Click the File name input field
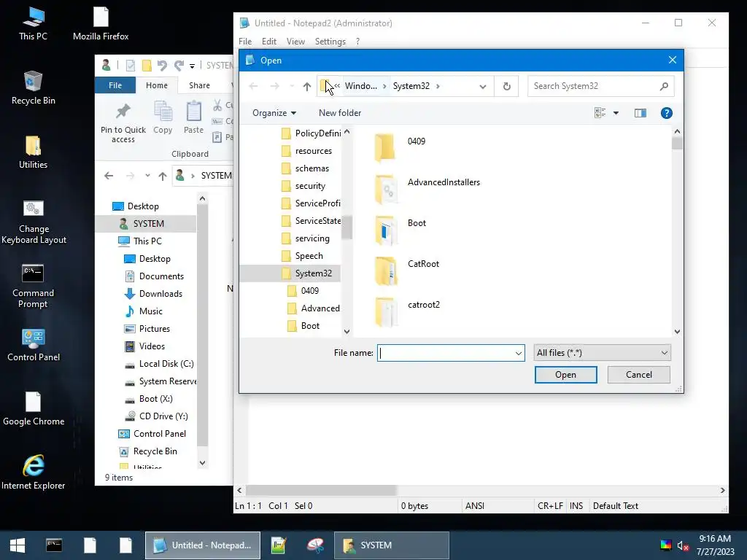747x560 pixels. coord(446,353)
